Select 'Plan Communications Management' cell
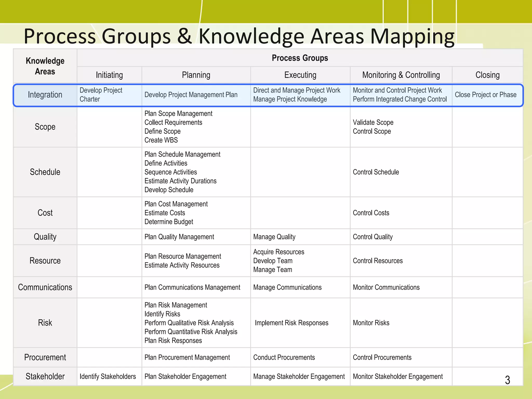This screenshot has width=532, height=399. tap(196, 287)
